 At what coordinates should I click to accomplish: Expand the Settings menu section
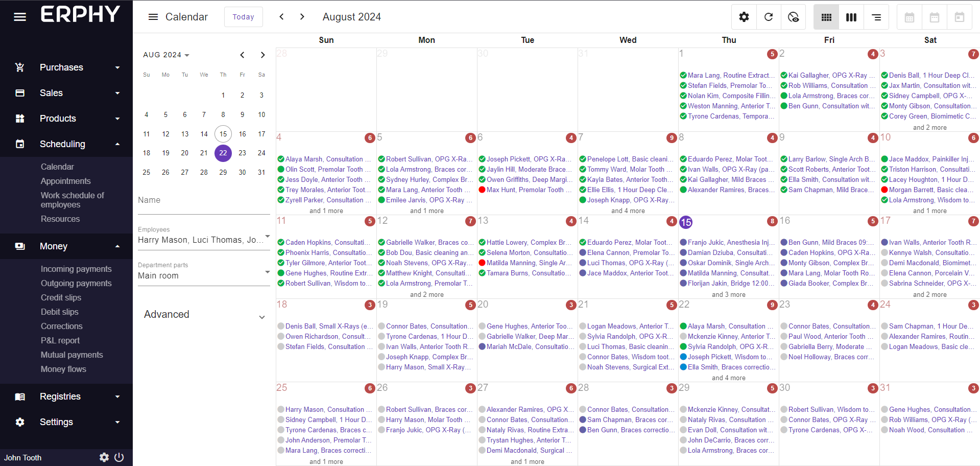(x=66, y=422)
